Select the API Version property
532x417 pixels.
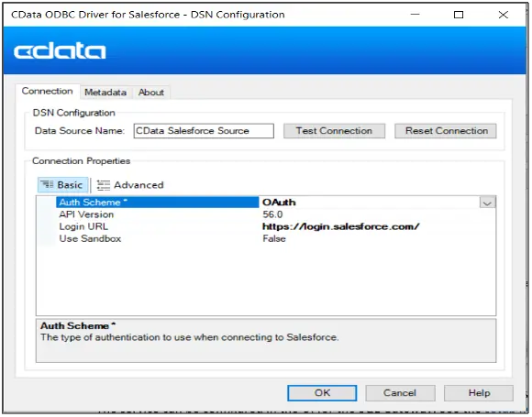[x=86, y=214]
